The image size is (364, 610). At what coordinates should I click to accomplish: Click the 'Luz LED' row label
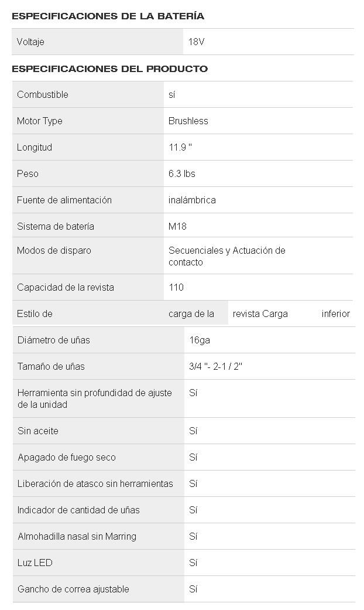click(x=35, y=563)
